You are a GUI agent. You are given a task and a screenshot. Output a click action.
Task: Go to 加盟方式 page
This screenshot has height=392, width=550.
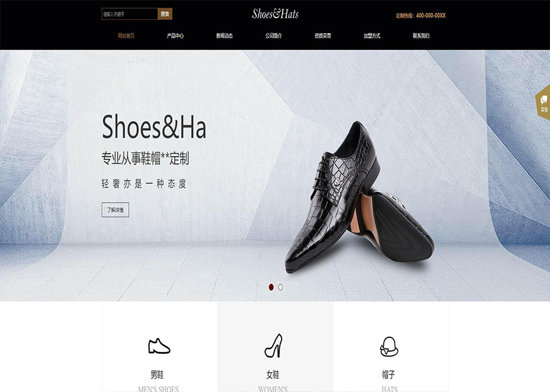[372, 36]
